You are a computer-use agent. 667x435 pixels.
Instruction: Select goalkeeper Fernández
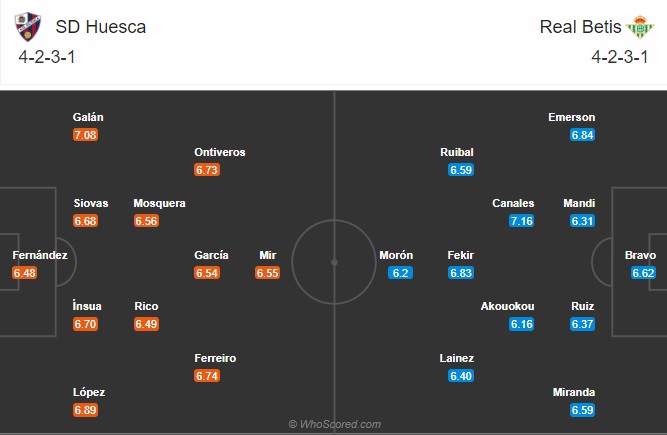pyautogui.click(x=40, y=255)
